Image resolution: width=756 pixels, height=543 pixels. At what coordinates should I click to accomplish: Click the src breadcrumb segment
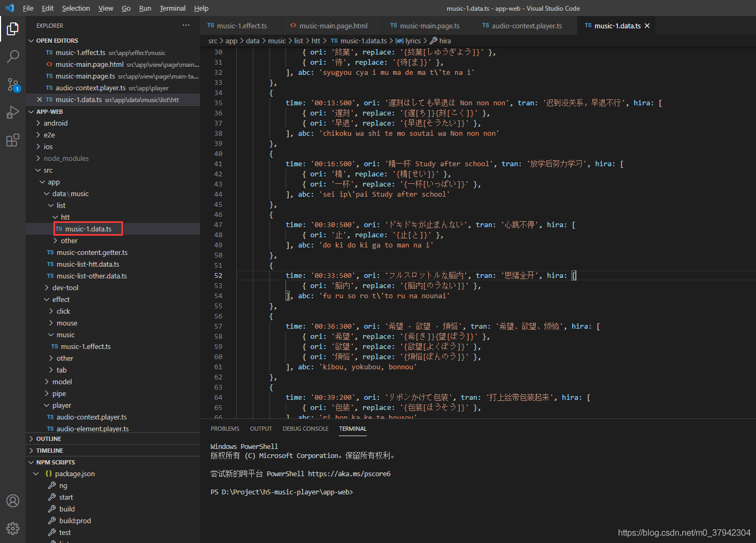(x=213, y=41)
